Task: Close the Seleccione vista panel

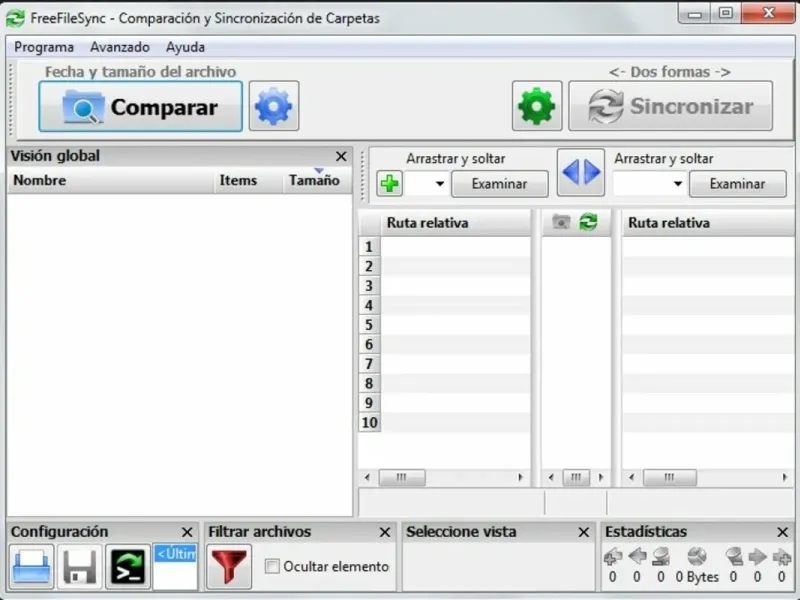Action: pos(584,532)
